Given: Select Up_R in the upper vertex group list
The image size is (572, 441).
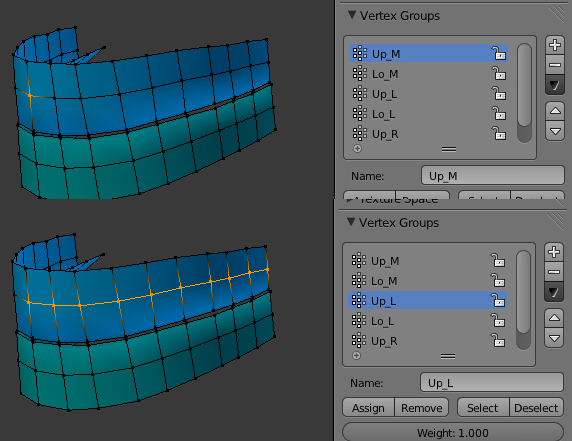Looking at the screenshot, I should [428, 134].
